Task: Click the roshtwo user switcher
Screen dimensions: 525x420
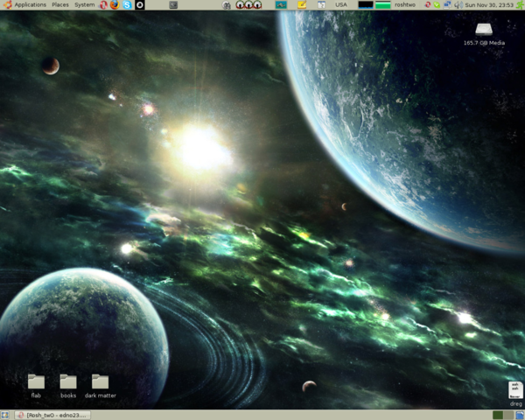Action: [404, 5]
